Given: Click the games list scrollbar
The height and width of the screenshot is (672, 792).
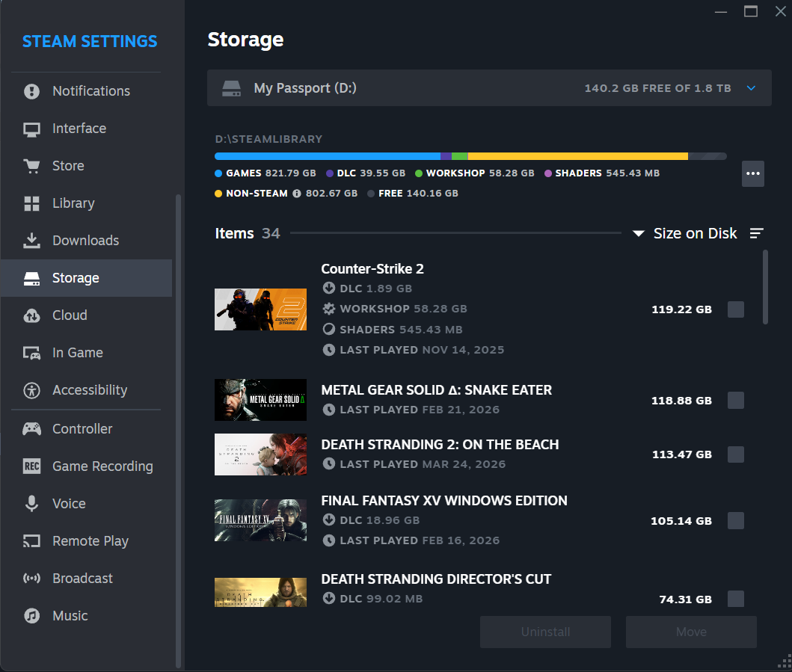Looking at the screenshot, I should 765,287.
